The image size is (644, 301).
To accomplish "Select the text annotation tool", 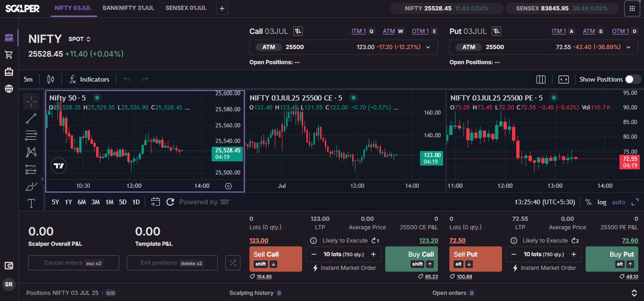I will (x=31, y=203).
